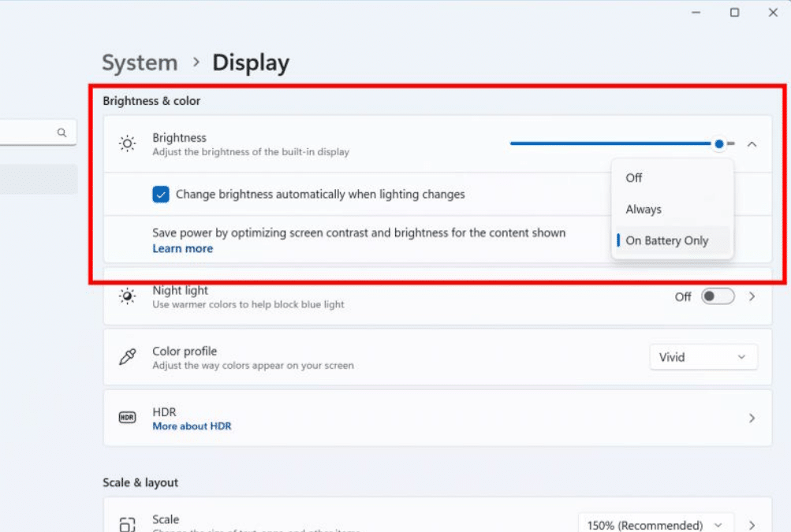791x532 pixels.
Task: Turn on the Night light toggle
Action: [x=718, y=296]
